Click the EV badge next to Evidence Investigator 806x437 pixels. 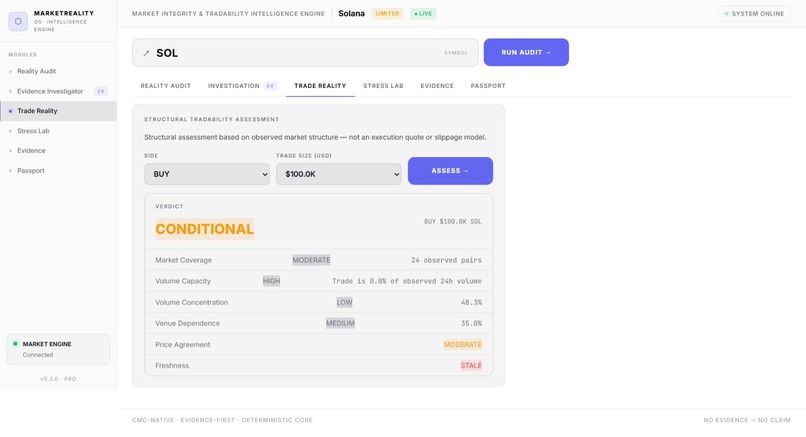[101, 91]
